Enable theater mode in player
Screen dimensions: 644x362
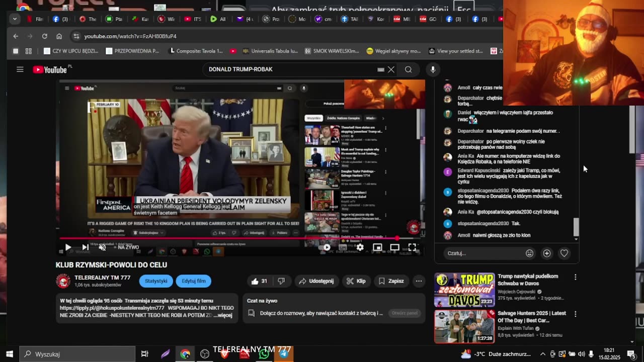(394, 247)
